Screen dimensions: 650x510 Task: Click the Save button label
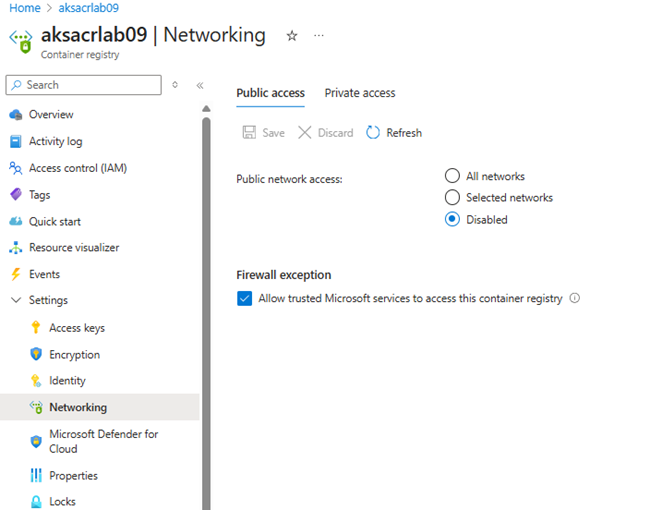pos(274,133)
